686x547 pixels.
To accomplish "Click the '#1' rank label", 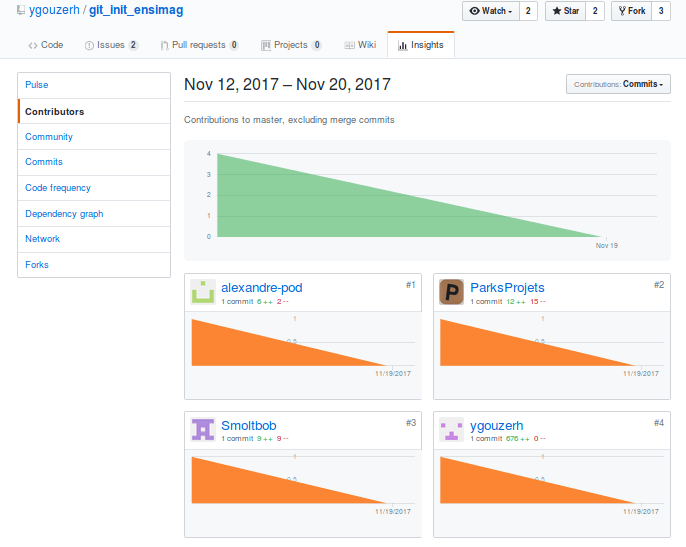I will (x=410, y=285).
